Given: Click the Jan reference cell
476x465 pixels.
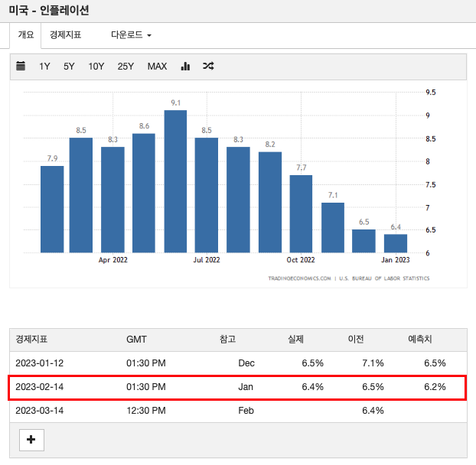Looking at the screenshot, I should coord(246,387).
